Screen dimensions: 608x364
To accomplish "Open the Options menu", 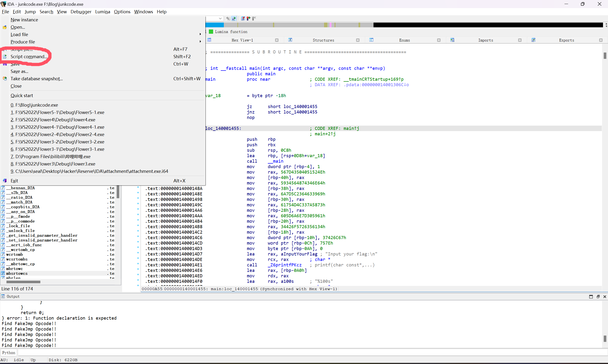I will coord(122,12).
